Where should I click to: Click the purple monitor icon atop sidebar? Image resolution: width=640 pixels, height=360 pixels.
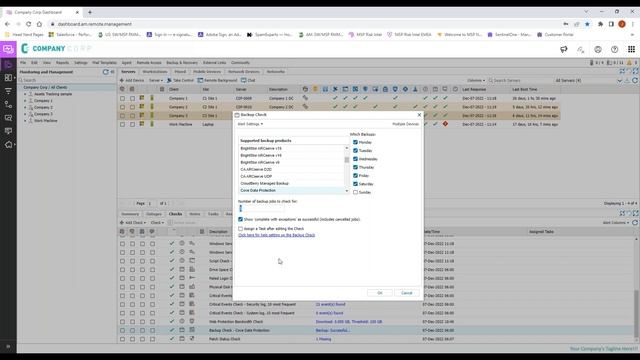click(x=8, y=49)
